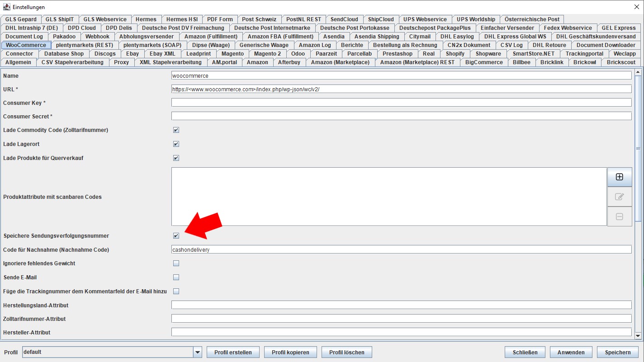644x362 pixels.
Task: Open the Post Schweiz tab
Action: point(259,19)
